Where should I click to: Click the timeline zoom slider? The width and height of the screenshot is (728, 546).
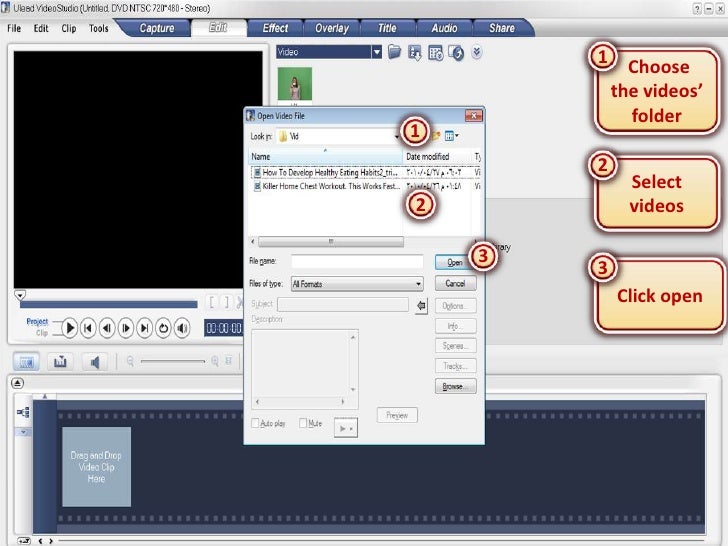173,361
